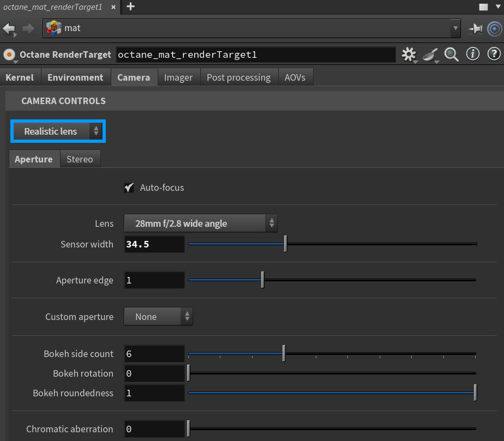
Task: Click the magnifier search parameters icon
Action: point(451,54)
